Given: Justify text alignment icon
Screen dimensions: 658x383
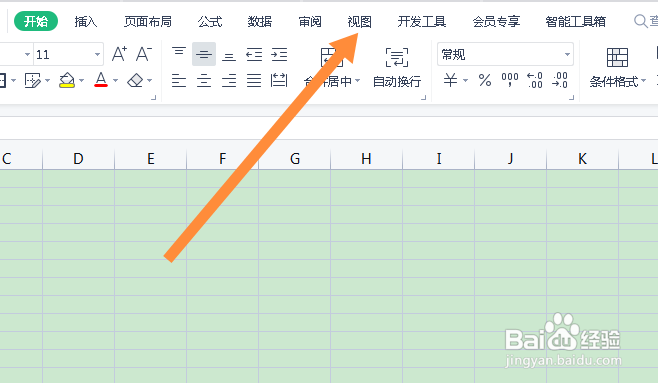Looking at the screenshot, I should pyautogui.click(x=254, y=80).
